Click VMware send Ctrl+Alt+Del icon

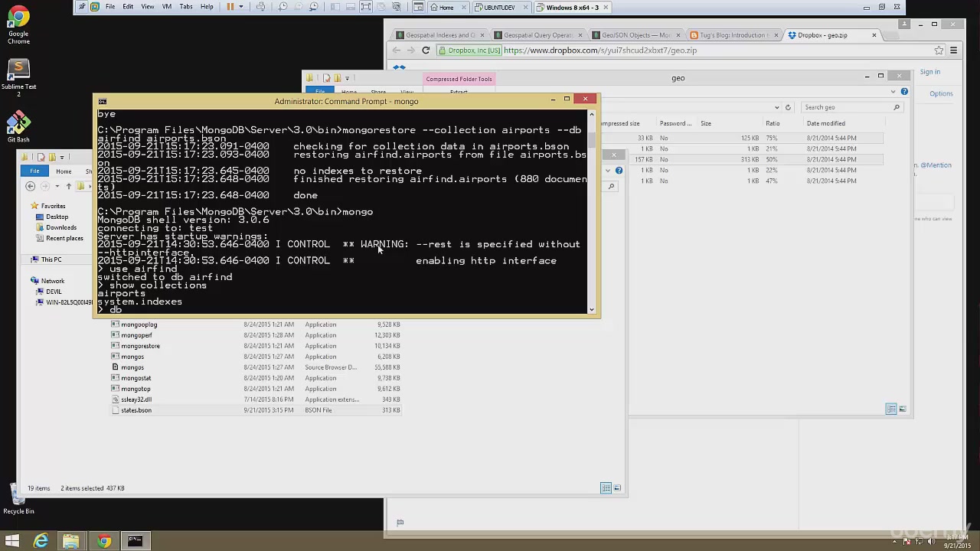click(261, 7)
